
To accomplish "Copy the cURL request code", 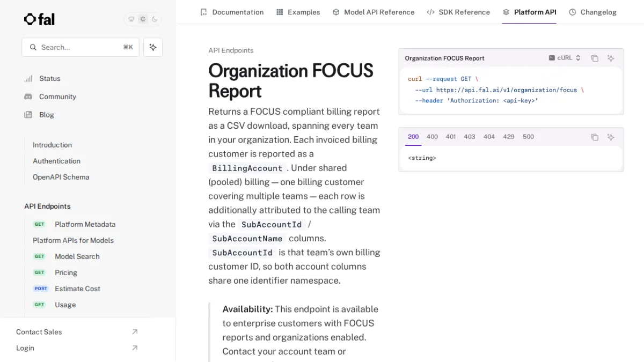I will coord(595,58).
